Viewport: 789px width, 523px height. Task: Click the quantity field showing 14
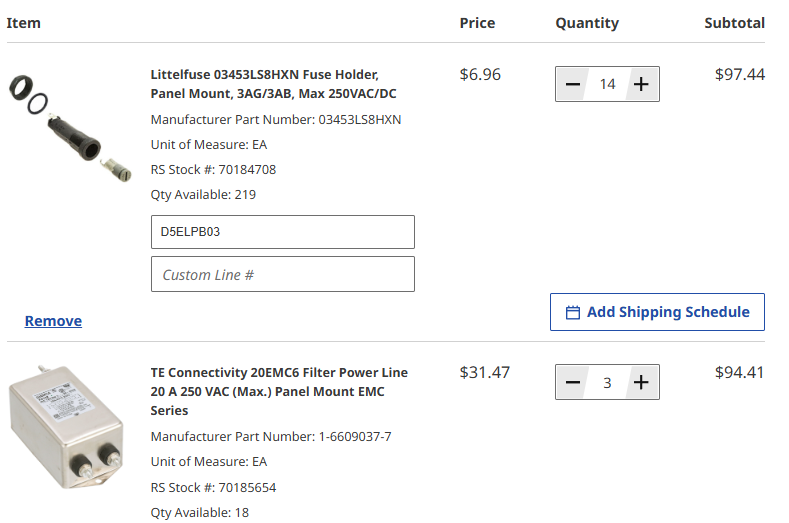coord(607,84)
